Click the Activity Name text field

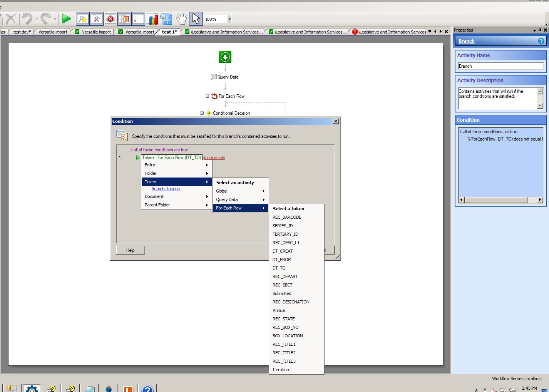point(500,66)
